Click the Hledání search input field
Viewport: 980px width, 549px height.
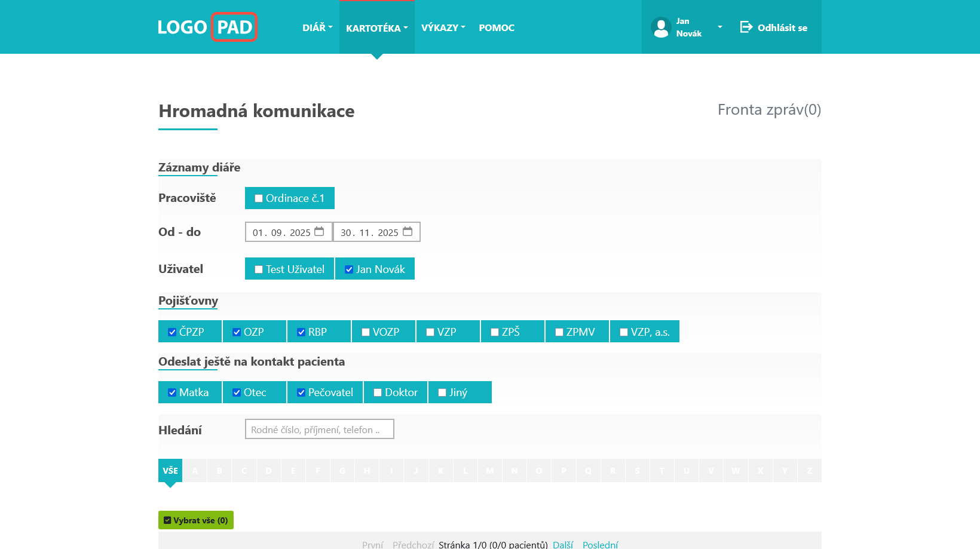[x=319, y=430]
